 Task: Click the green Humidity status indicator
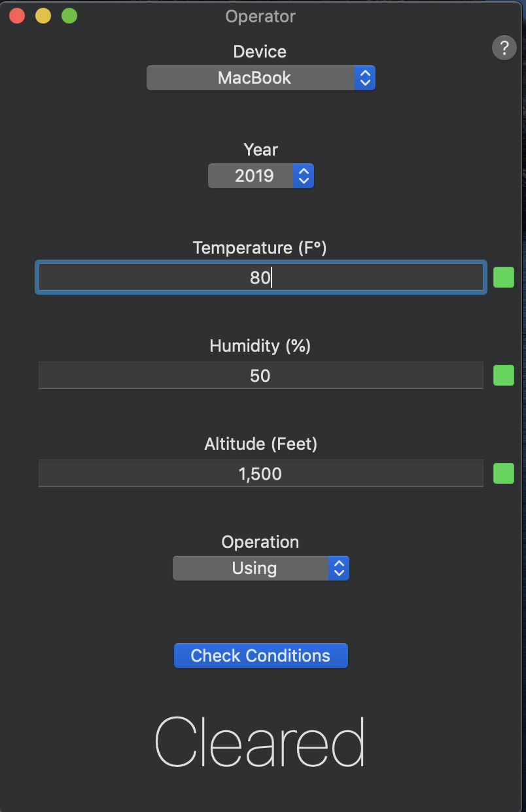(503, 375)
